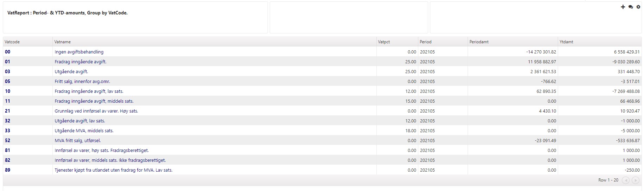Go to previous page arrow

click(625, 180)
